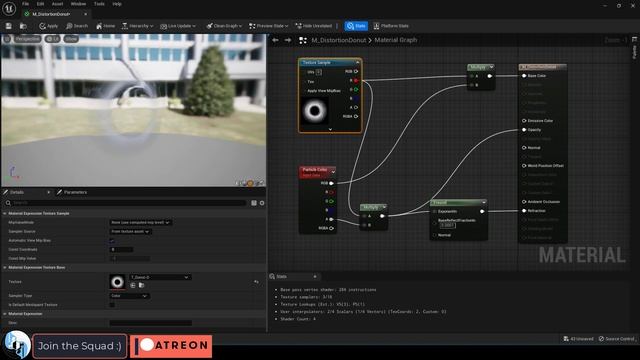Click the Details search field

[126, 203]
